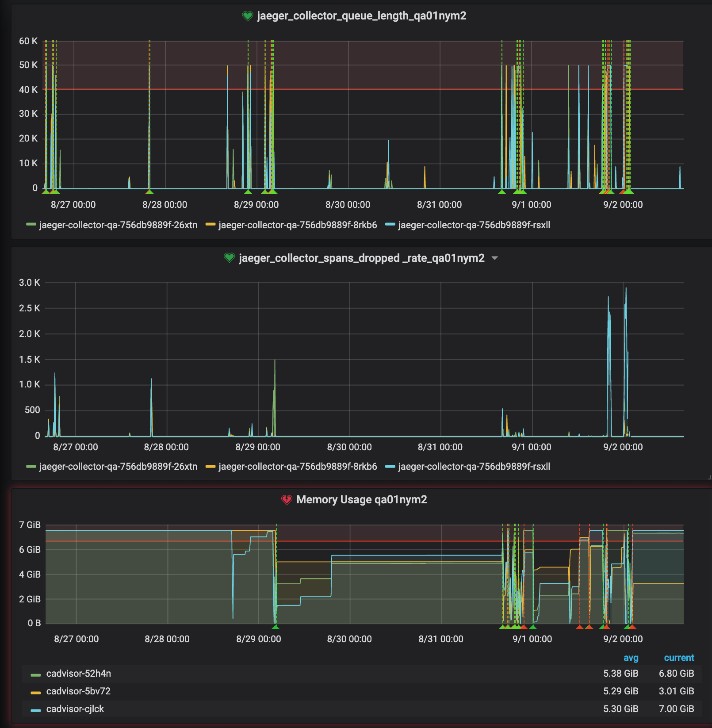The image size is (712, 728).
Task: Click the green heart icon on spans_dropped panel
Action: (x=230, y=257)
